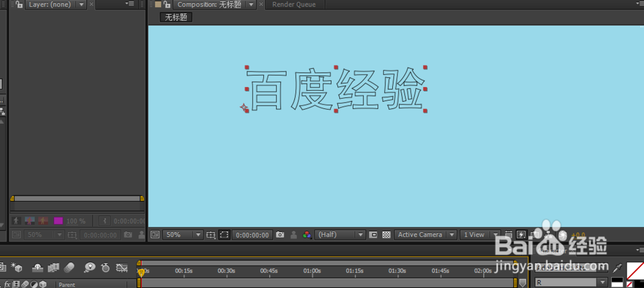Open the Graph Editor
644x288 pixels.
(x=122, y=268)
